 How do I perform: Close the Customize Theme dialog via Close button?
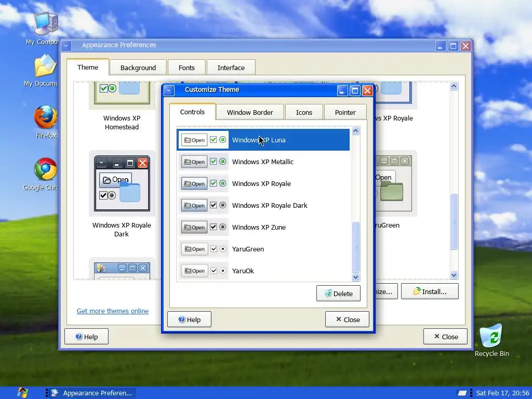tap(347, 320)
